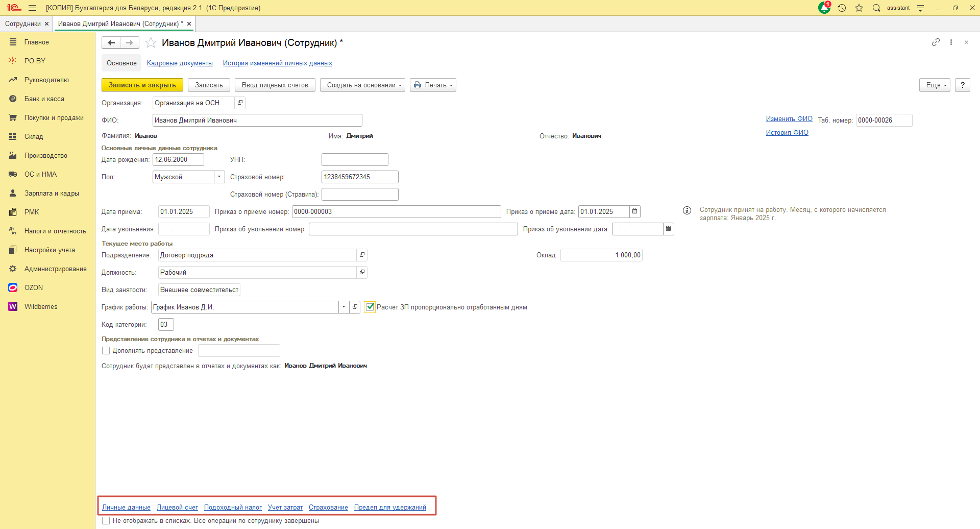980x529 pixels.
Task: Open the Подразделение record button
Action: (x=362, y=255)
